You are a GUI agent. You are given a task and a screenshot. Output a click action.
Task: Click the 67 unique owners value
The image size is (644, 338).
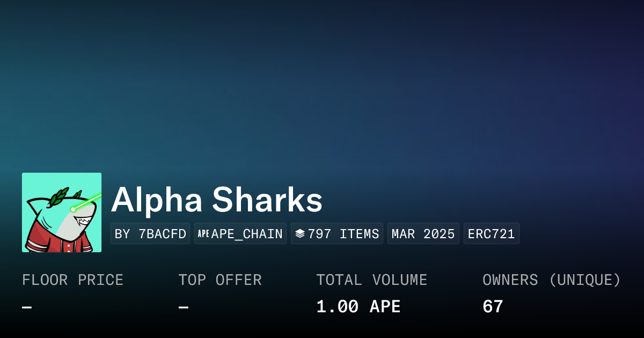click(x=493, y=307)
